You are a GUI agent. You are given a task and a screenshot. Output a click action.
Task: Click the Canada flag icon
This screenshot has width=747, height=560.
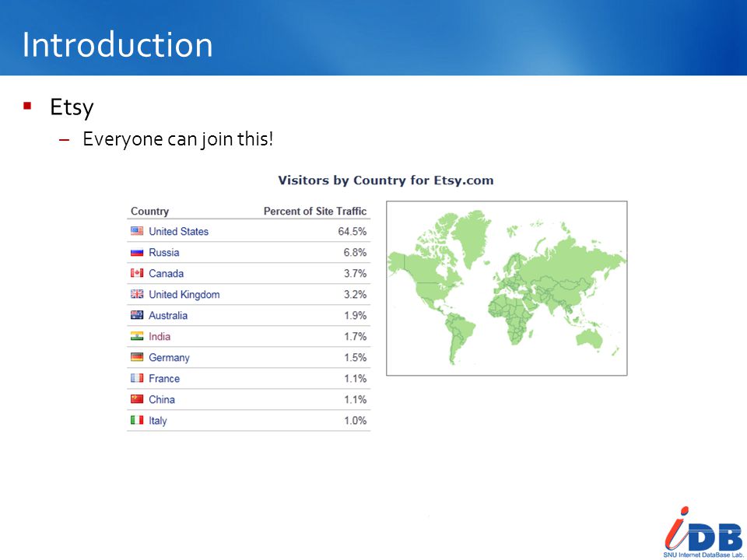137,273
